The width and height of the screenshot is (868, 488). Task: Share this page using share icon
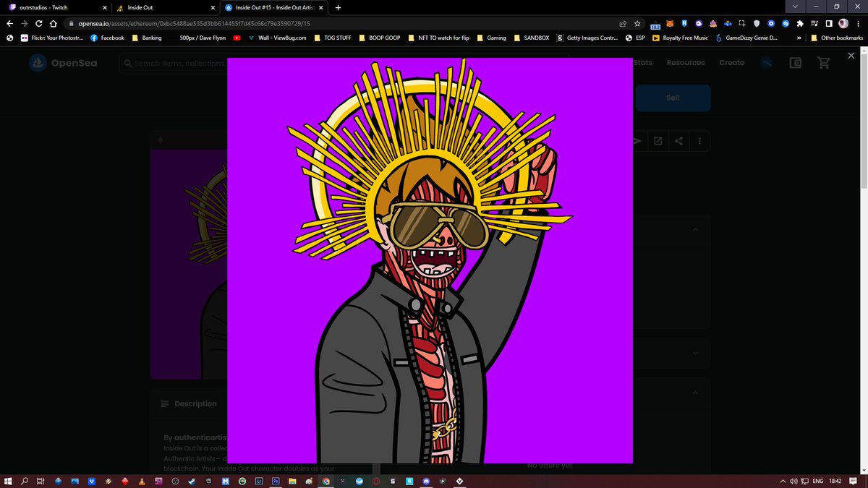pyautogui.click(x=623, y=23)
